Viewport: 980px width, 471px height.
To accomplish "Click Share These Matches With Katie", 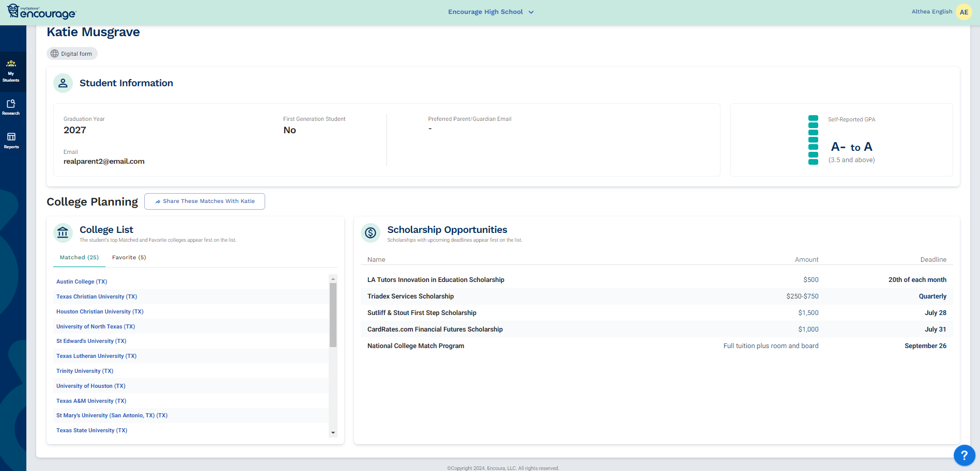I will tap(205, 201).
